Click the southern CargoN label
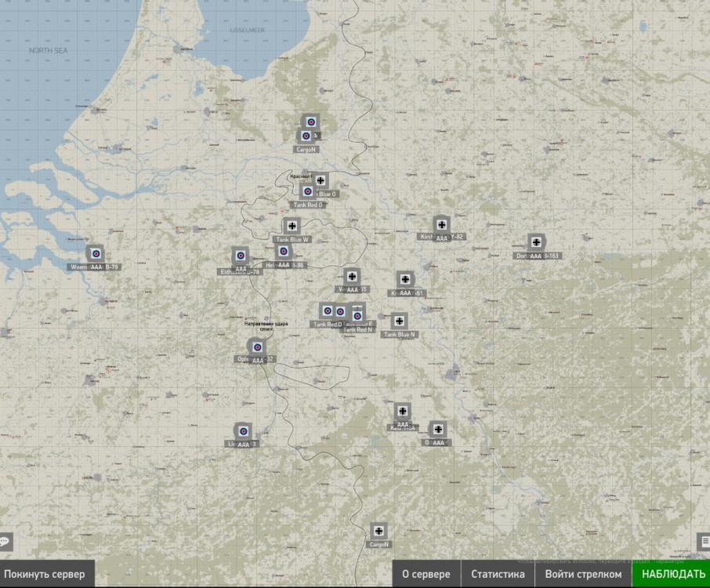Screen dimensions: 710x588 [x=379, y=545]
